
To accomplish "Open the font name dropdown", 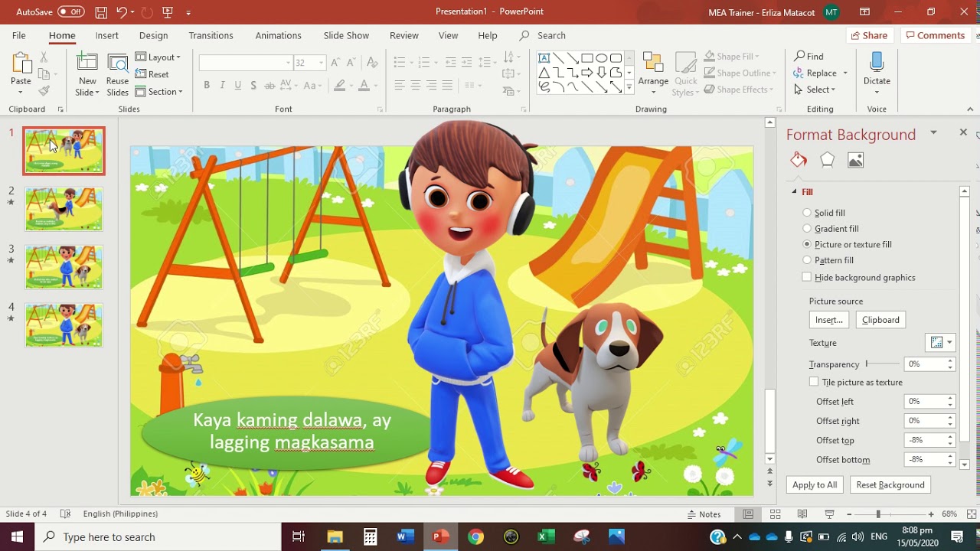I will tap(289, 63).
